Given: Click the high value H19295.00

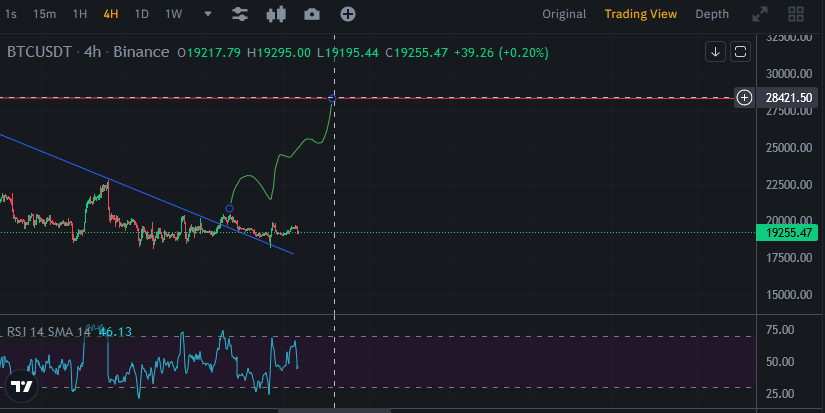Looking at the screenshot, I should tap(279, 53).
